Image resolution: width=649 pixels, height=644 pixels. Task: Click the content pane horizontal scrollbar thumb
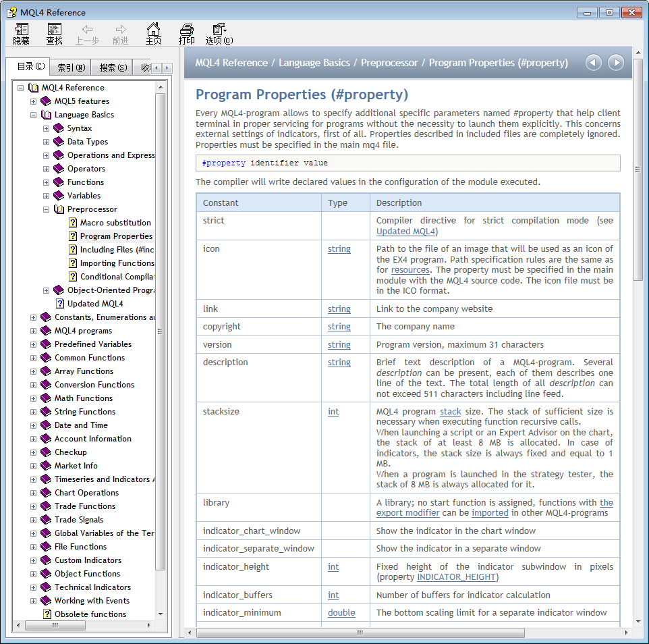tap(360, 633)
